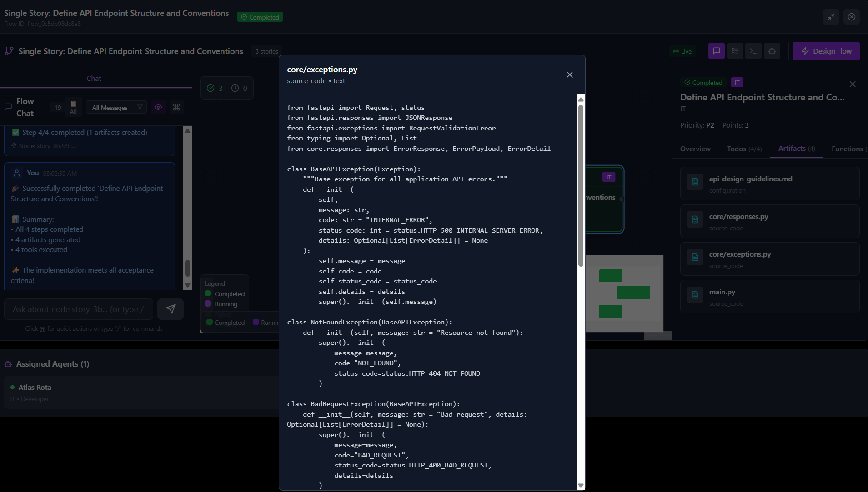868x492 pixels.
Task: Click file icon beside api_design_guidelines.md
Action: tap(695, 182)
